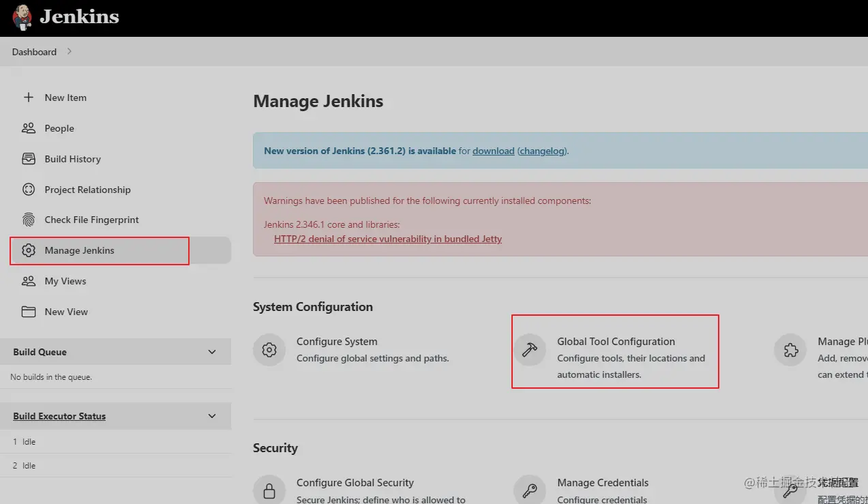Image resolution: width=868 pixels, height=504 pixels.
Task: Collapse the Build Queue panel chevron
Action: [212, 352]
